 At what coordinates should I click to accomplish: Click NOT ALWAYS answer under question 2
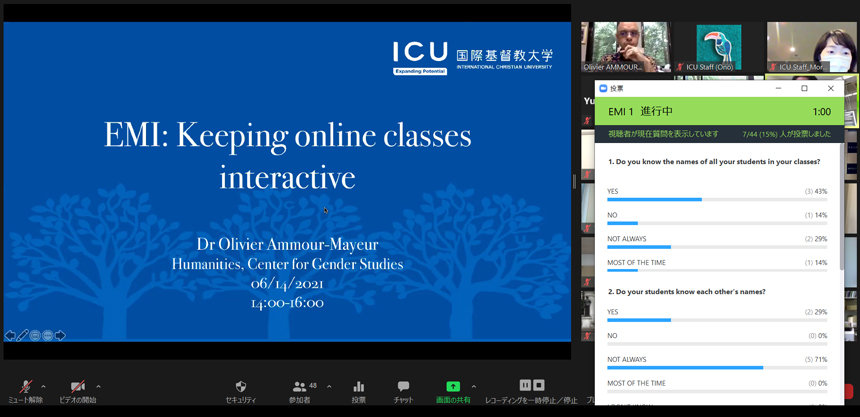point(627,359)
